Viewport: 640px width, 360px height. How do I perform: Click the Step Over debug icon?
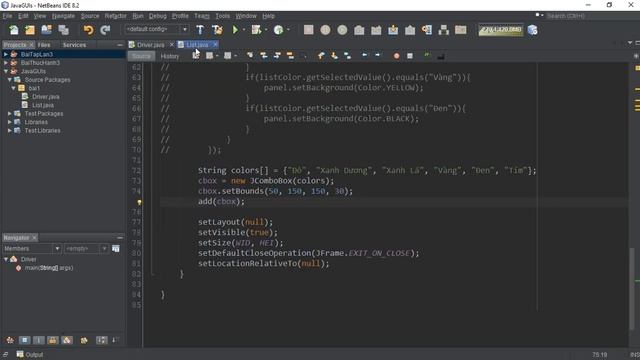pos(359,30)
